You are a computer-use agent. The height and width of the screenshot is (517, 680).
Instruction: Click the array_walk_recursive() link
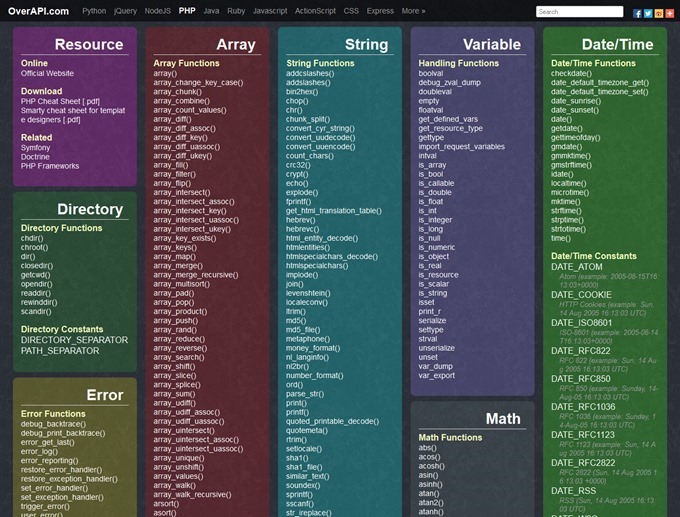tap(192, 494)
